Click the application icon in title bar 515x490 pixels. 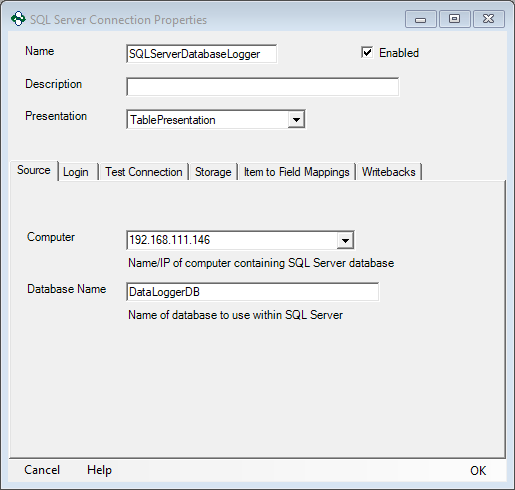pos(18,19)
